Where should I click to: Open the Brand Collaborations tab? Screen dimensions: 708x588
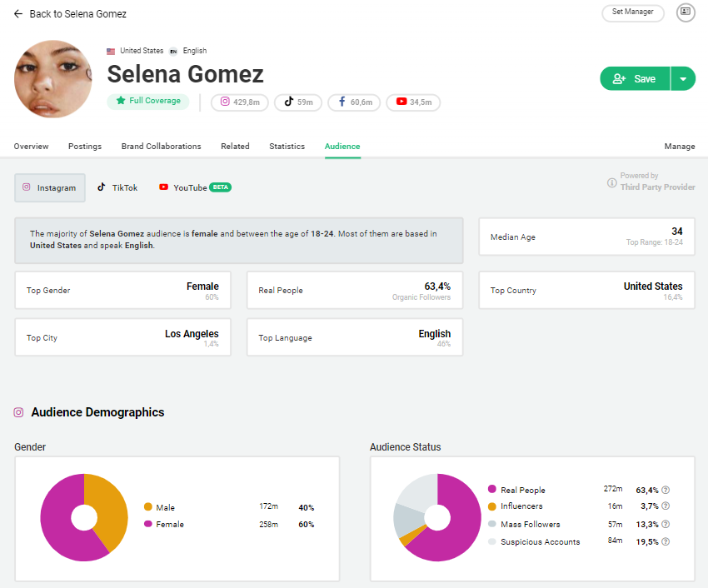[161, 146]
